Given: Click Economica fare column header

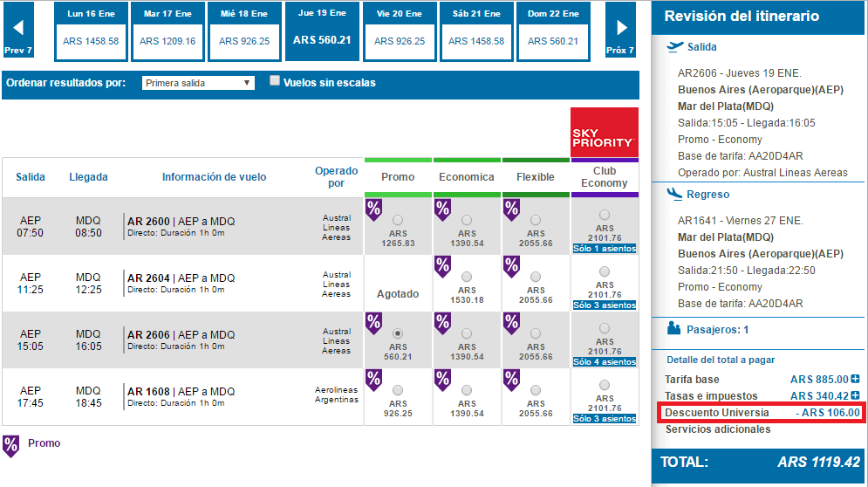Looking at the screenshot, I should (x=467, y=177).
